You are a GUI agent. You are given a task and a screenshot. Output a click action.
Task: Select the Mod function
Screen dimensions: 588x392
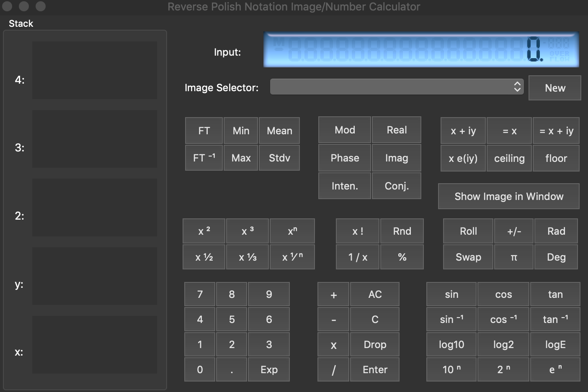click(345, 130)
